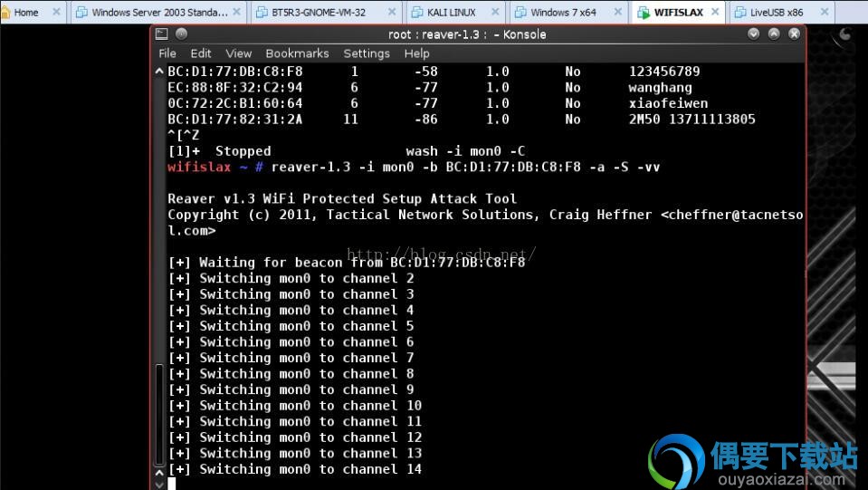Close the Home tab
Viewport: 868px width, 490px height.
(x=56, y=12)
